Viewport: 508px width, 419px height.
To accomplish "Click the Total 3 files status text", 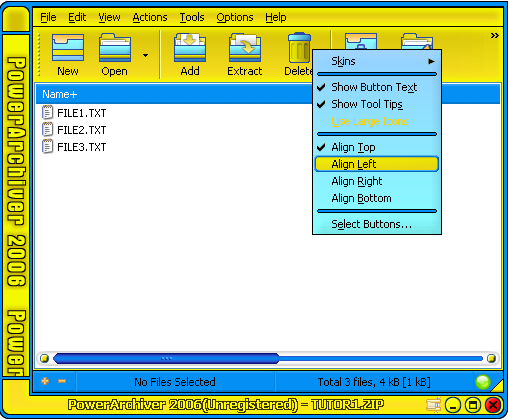I will 374,382.
